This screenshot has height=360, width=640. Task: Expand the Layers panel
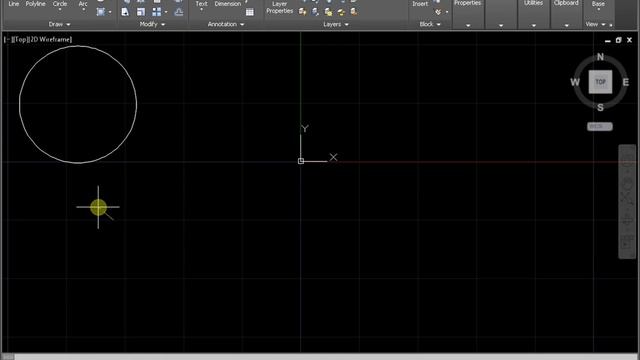[336, 24]
